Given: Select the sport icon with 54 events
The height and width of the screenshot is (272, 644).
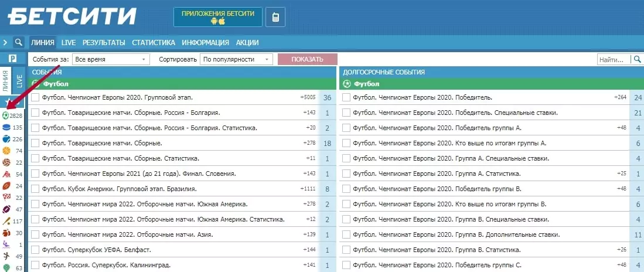Looking at the screenshot, I should click(6, 174).
